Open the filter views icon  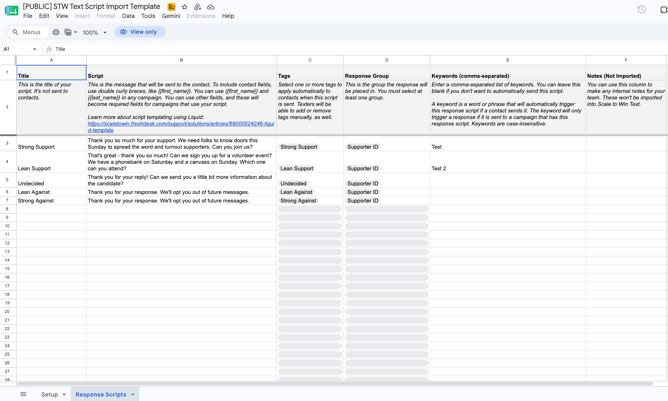(x=68, y=32)
